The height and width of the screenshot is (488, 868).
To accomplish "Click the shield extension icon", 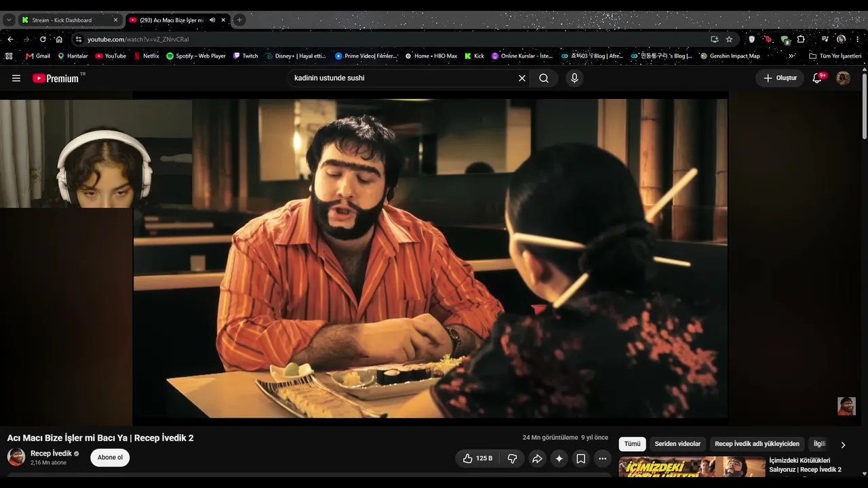I will (751, 39).
